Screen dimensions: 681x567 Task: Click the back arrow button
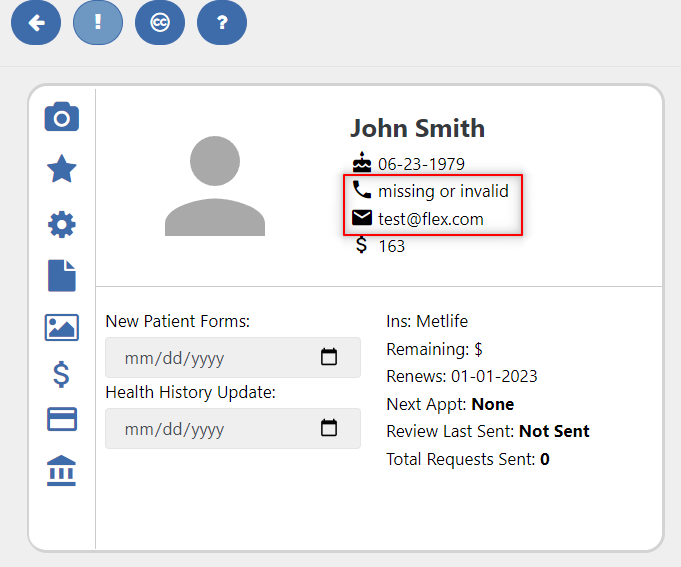tap(36, 22)
